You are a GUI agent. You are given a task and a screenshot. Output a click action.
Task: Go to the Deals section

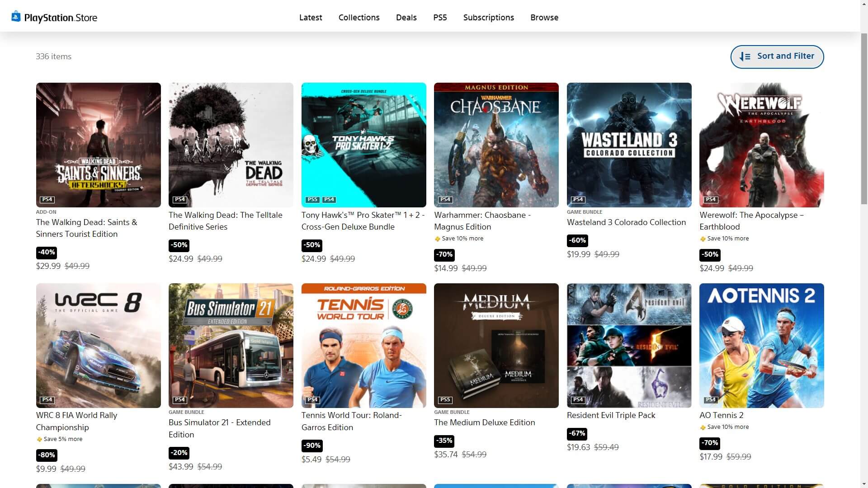click(406, 18)
